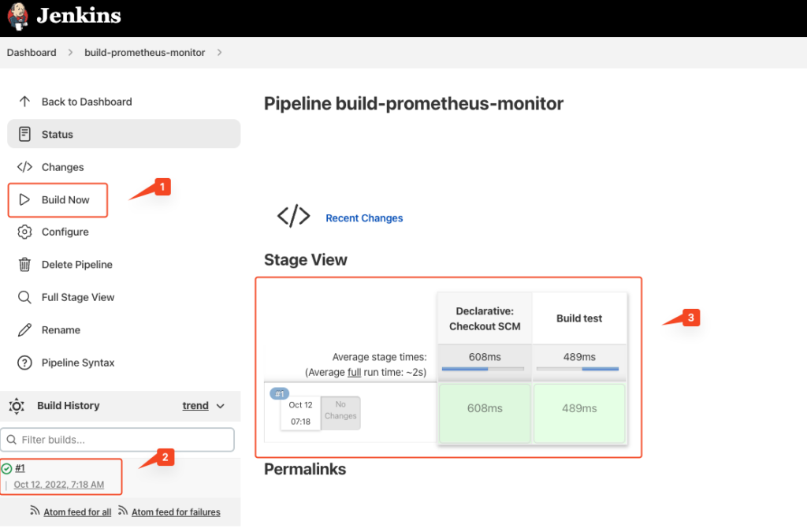This screenshot has width=807, height=532.
Task: Click the Status document icon
Action: pos(24,134)
